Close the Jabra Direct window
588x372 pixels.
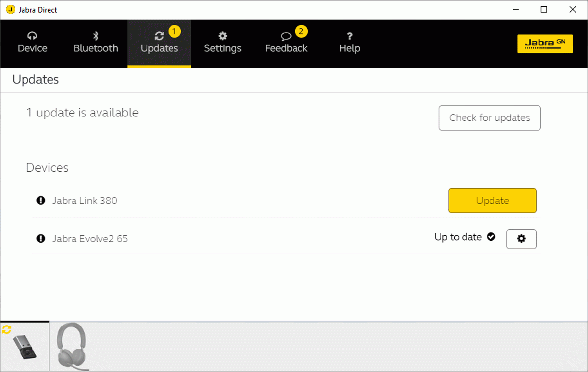(573, 10)
